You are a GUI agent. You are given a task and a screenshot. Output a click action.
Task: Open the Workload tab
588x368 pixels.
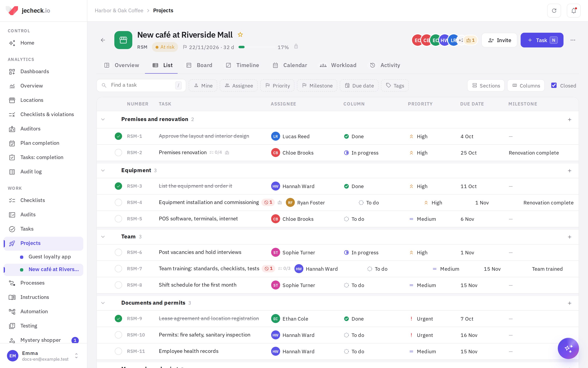pos(338,65)
